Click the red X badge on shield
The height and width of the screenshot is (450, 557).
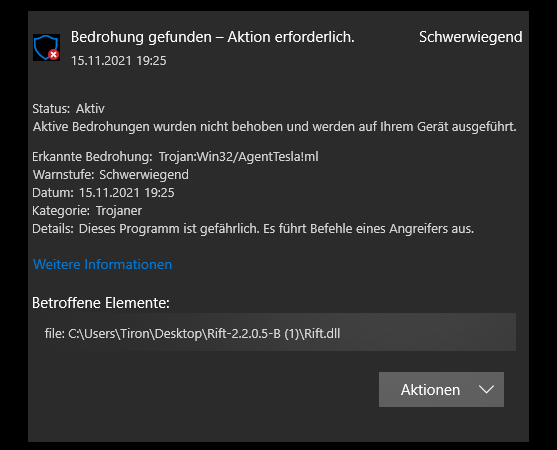(54, 55)
